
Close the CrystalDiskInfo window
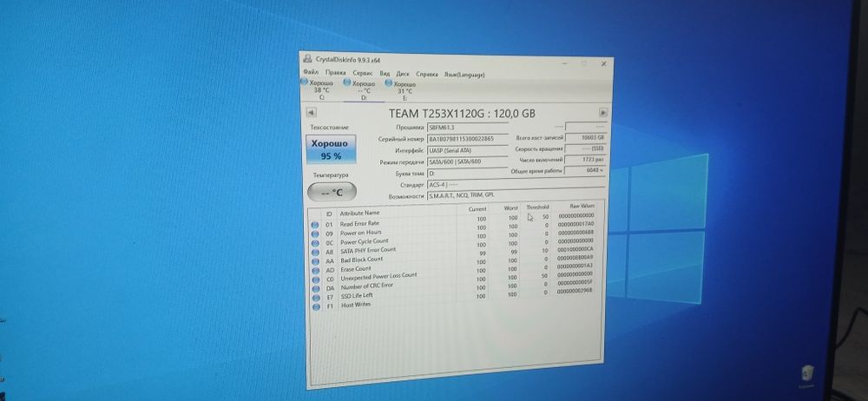coord(603,64)
